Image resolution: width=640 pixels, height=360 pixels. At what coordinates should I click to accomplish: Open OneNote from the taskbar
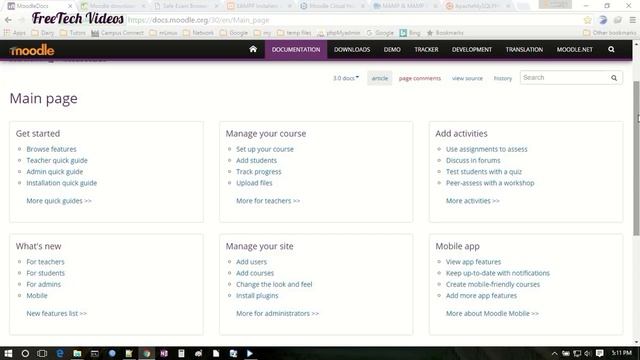(x=164, y=353)
